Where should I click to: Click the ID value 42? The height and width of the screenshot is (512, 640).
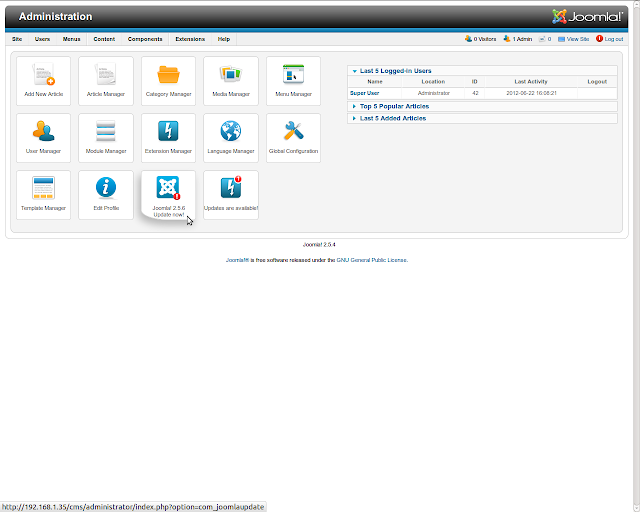click(x=475, y=93)
